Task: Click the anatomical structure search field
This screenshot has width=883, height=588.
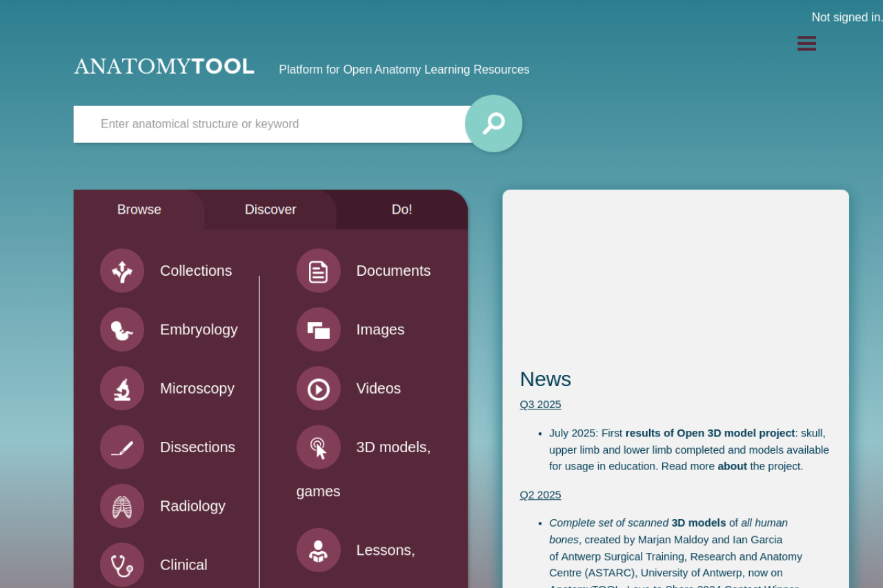Action: (269, 124)
